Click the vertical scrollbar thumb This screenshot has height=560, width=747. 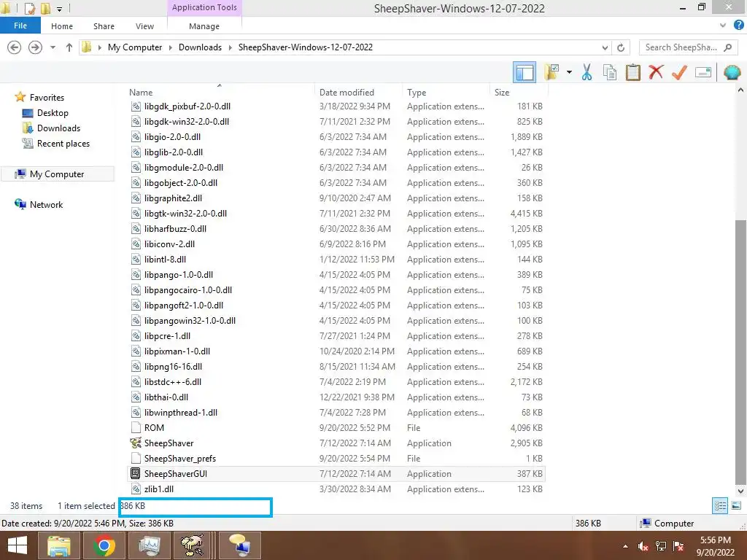(x=741, y=351)
